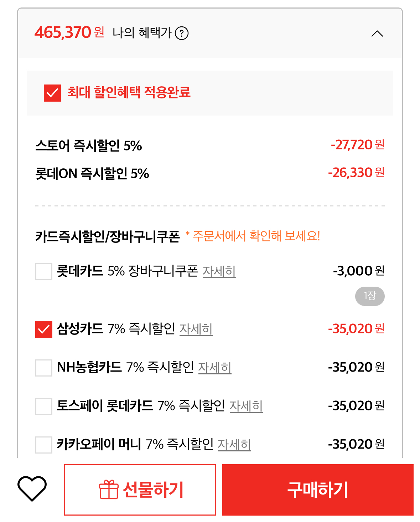
Task: Uncheck the 최대 할인혜택 적용완료 checkbox
Action: point(52,93)
